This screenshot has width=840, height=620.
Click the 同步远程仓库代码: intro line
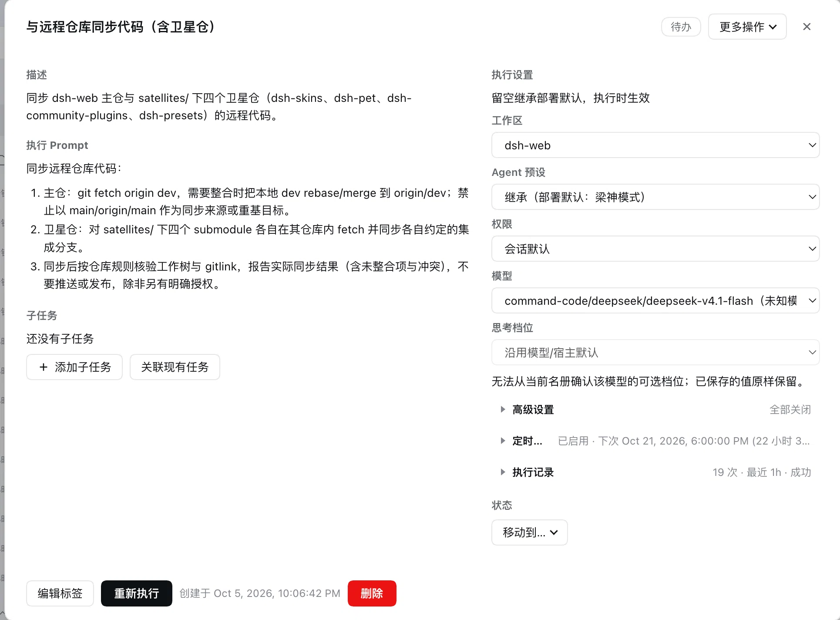(x=74, y=168)
